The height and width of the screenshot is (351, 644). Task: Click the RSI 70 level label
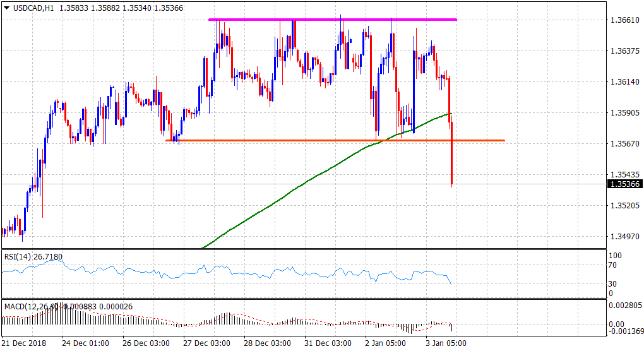[x=612, y=266]
